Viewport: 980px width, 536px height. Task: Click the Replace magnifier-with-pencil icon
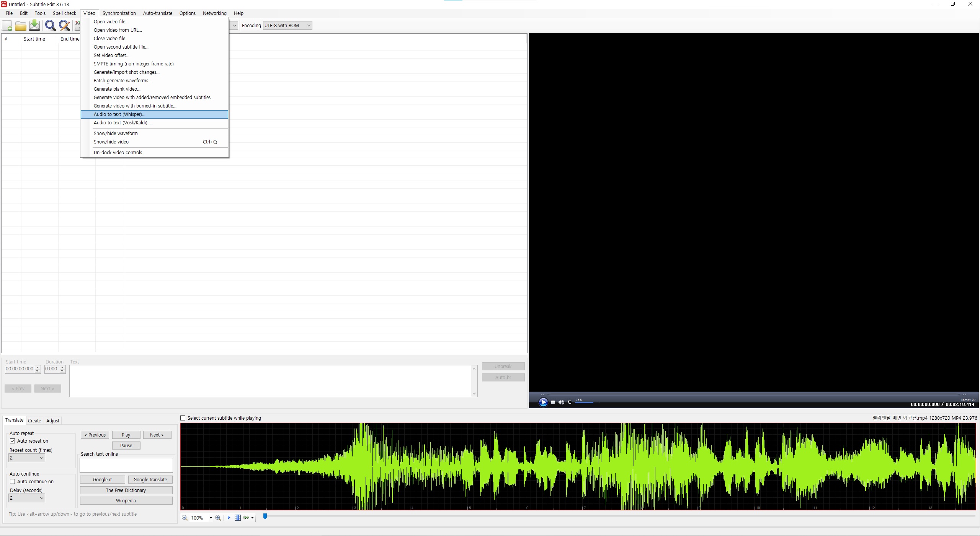(64, 26)
